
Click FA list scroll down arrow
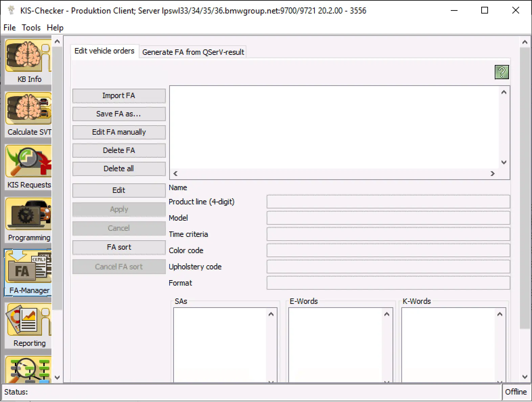504,162
